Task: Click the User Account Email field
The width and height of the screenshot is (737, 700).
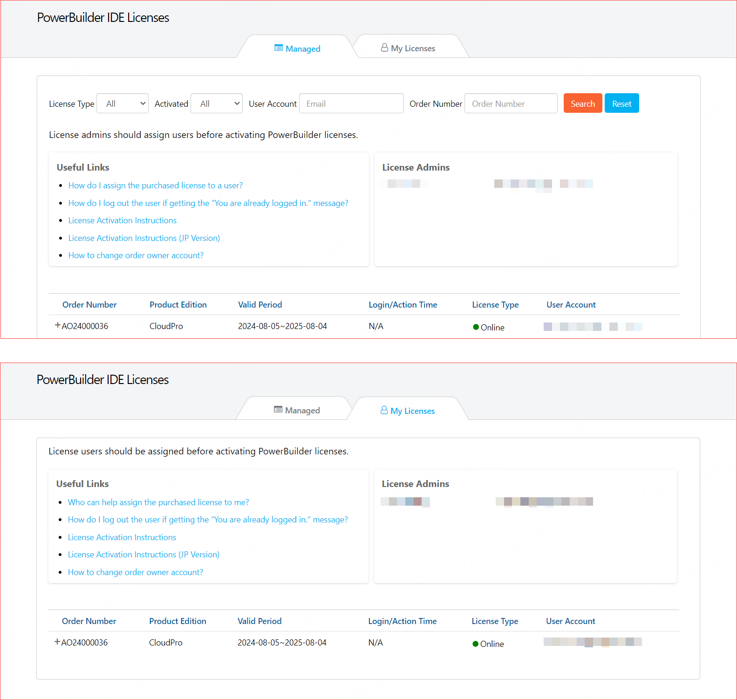Action: coord(351,103)
